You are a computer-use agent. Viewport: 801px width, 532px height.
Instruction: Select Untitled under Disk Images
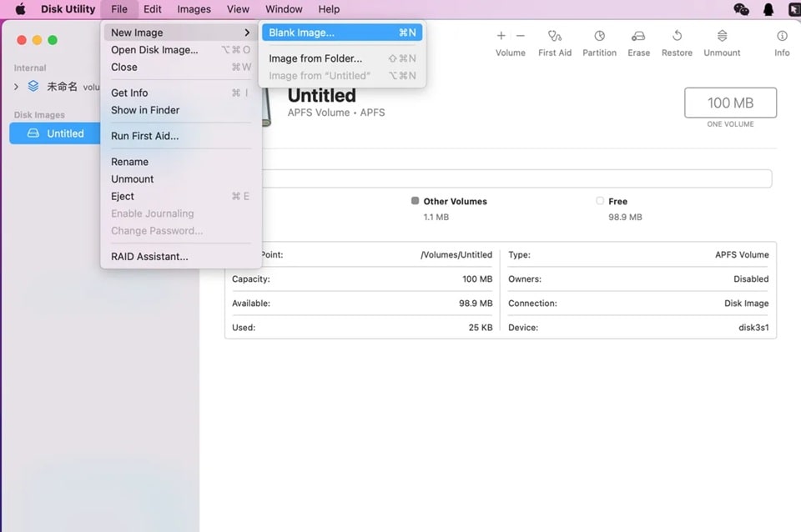[x=67, y=133]
